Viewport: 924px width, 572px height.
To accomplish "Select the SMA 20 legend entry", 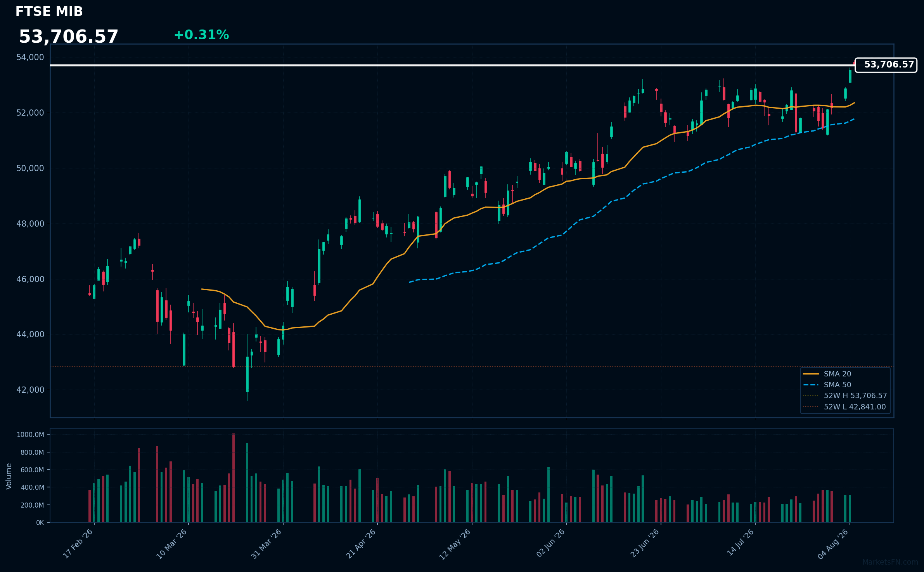I will coord(827,374).
